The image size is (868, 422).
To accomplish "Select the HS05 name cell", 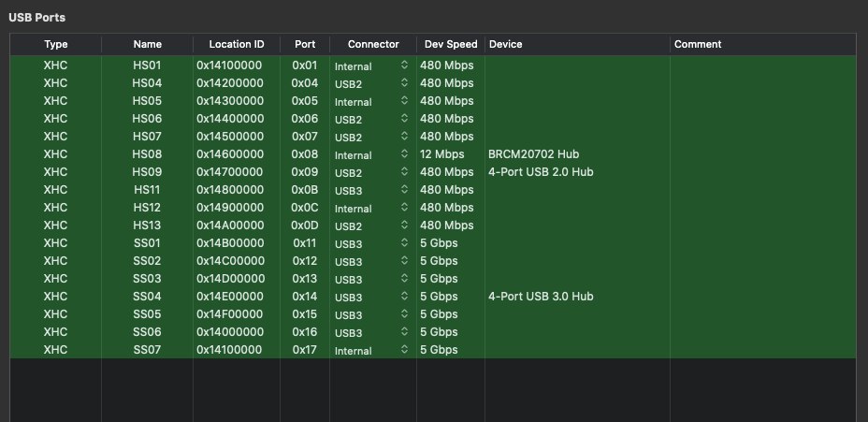I will 147,101.
